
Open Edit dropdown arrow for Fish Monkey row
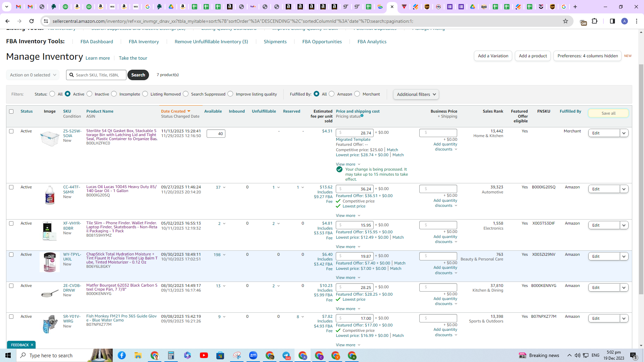[624, 318]
